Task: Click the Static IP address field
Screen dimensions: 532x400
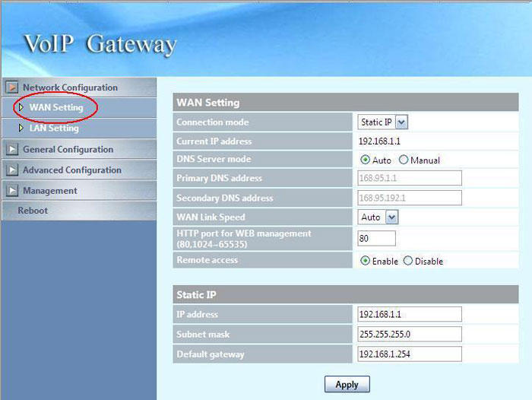Action: 410,315
